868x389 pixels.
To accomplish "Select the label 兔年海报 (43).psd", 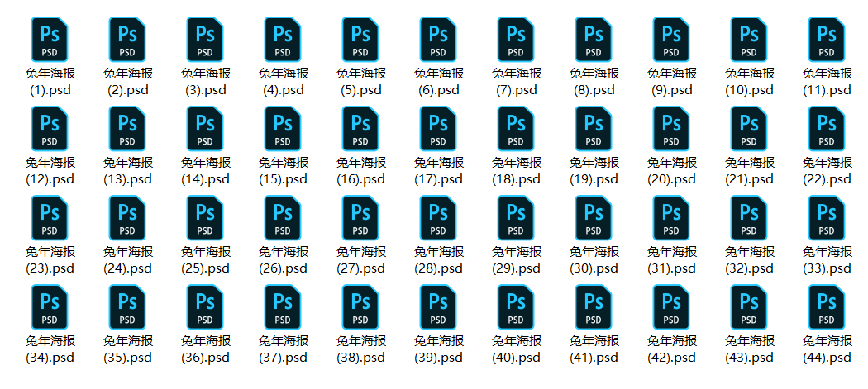I will [x=750, y=349].
